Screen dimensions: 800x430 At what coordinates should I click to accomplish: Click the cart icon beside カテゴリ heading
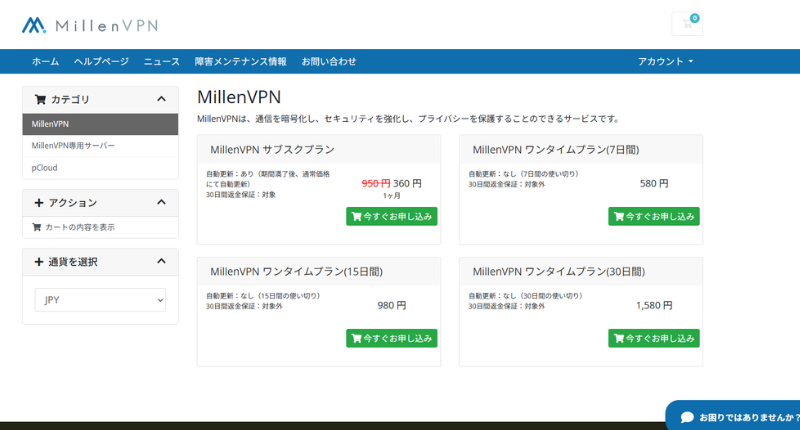(40, 99)
